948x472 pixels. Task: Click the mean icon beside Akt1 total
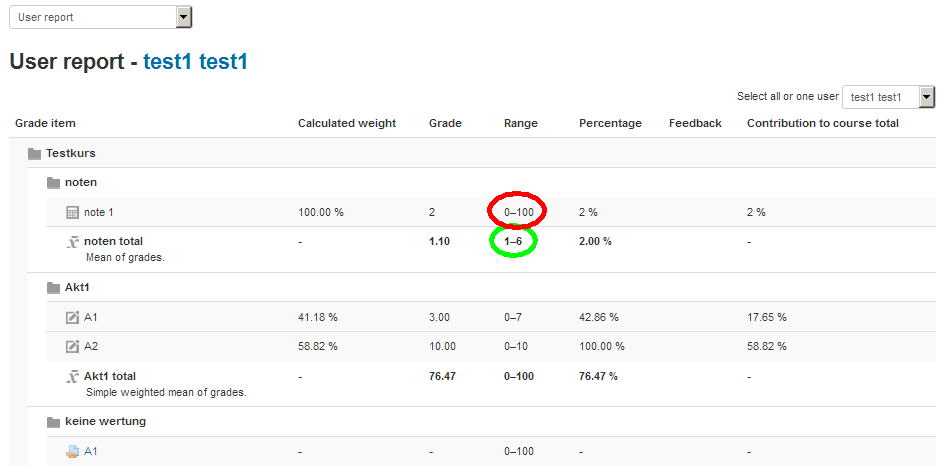(73, 377)
